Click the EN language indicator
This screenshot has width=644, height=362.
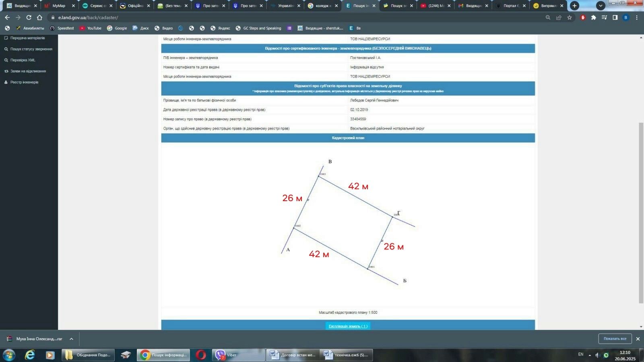click(x=581, y=354)
